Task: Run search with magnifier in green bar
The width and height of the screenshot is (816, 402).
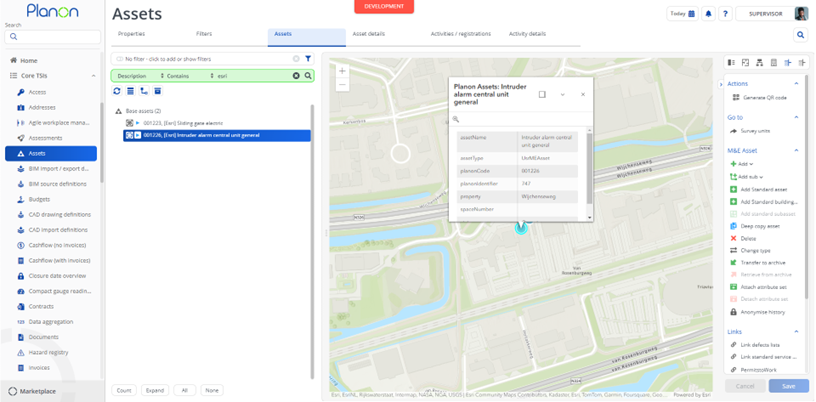Action: coord(308,76)
